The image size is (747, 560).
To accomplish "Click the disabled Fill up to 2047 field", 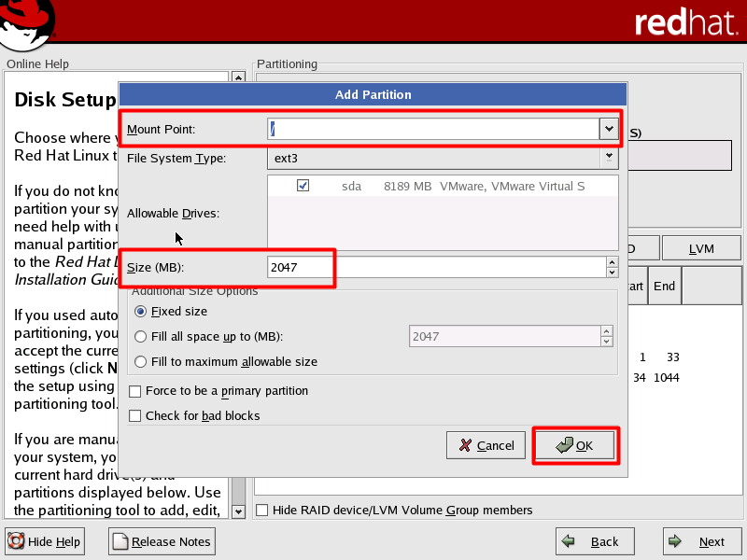I will pos(505,337).
